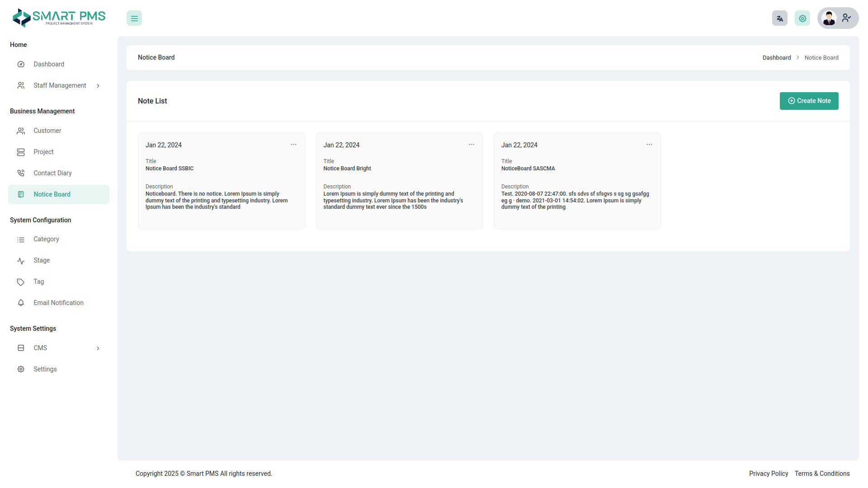The width and height of the screenshot is (868, 488).
Task: Click the language translation icon in the header
Action: [779, 18]
